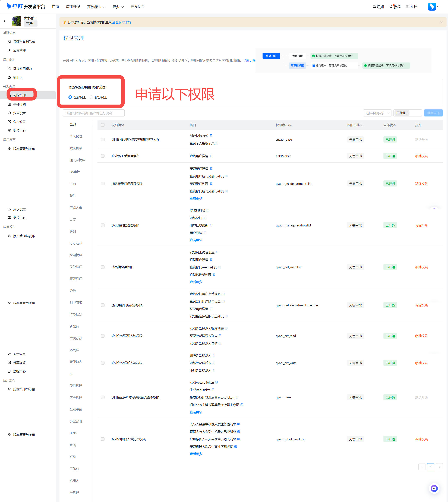Toggle the select-all header checkbox
448x502 pixels.
[x=103, y=125]
